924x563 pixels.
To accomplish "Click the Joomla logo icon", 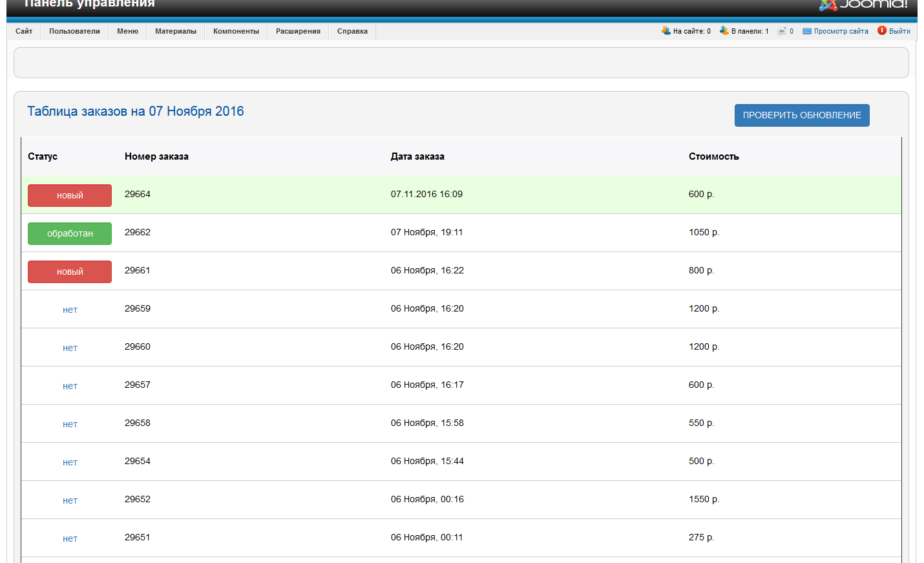I will [828, 5].
